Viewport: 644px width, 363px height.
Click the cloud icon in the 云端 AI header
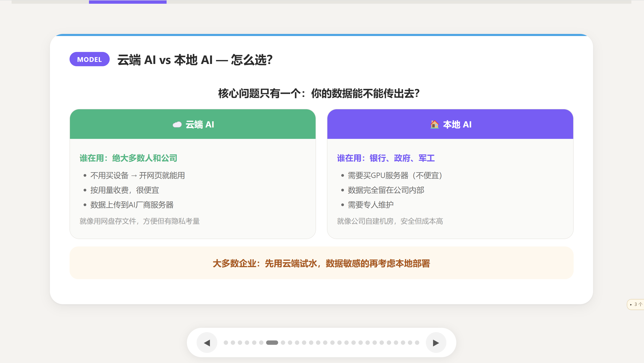177,125
